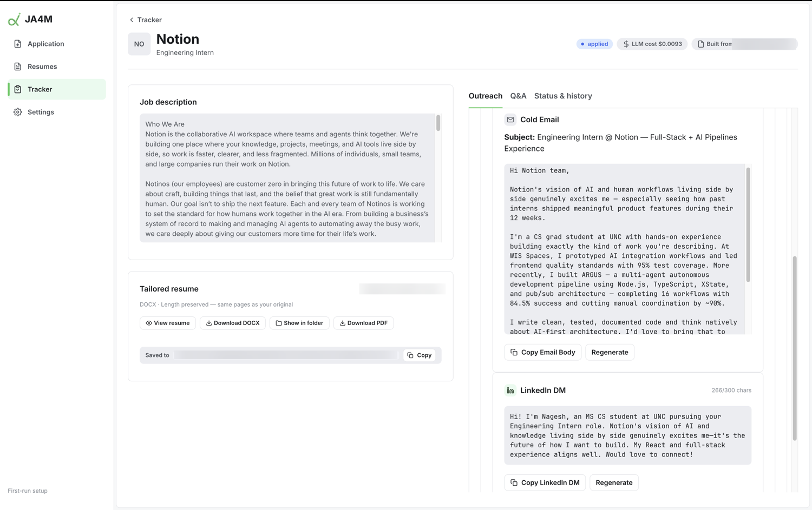Click the Copy Email Body button
Image resolution: width=812 pixels, height=510 pixels.
[x=543, y=352]
